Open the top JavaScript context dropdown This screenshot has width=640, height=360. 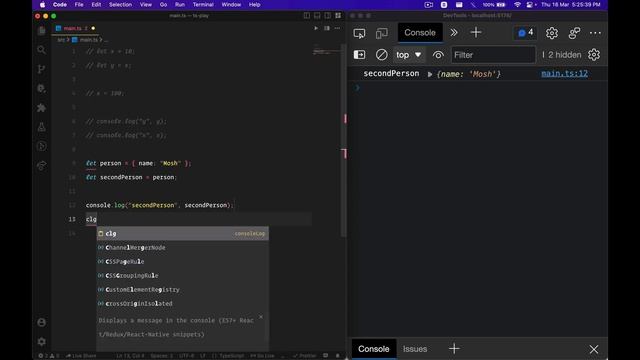point(409,55)
